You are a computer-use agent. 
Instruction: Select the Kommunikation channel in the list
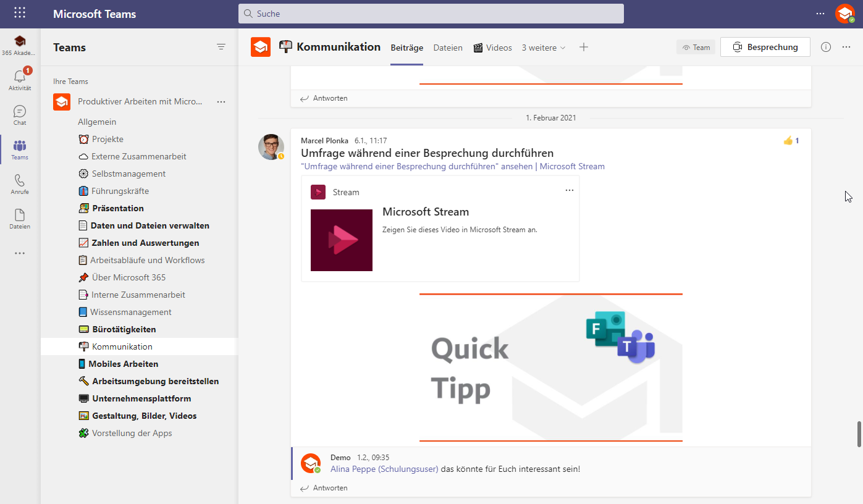[x=139, y=346]
